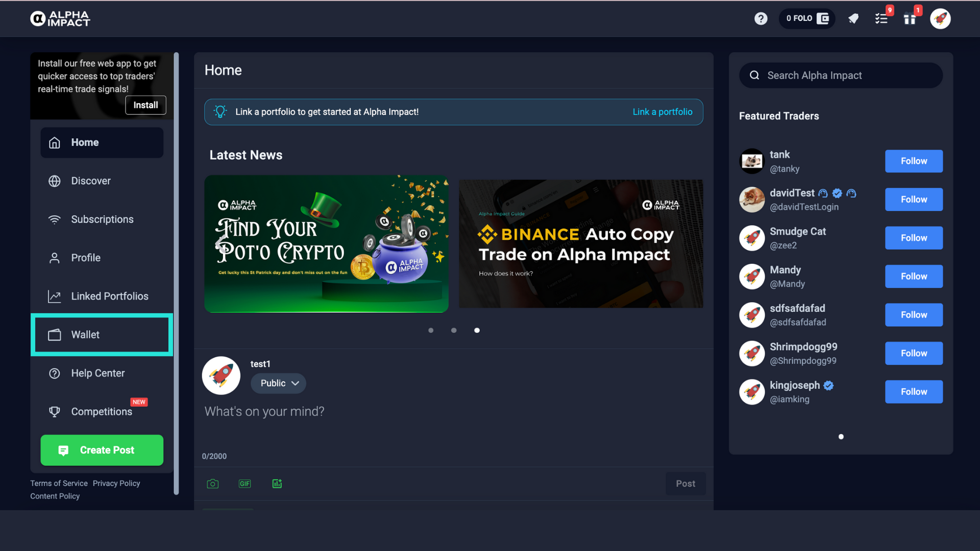This screenshot has height=551, width=980.
Task: Open the gift rewards icon with badge 1
Action: point(910,19)
